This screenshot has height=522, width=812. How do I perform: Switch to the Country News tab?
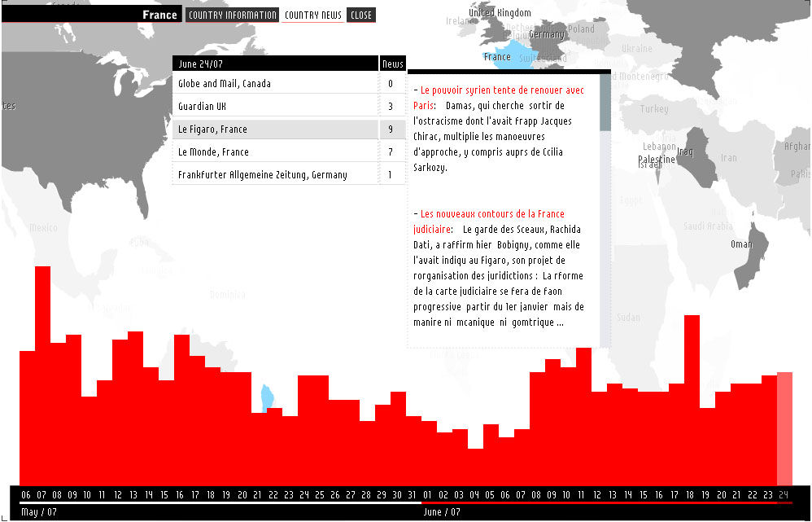coord(313,15)
